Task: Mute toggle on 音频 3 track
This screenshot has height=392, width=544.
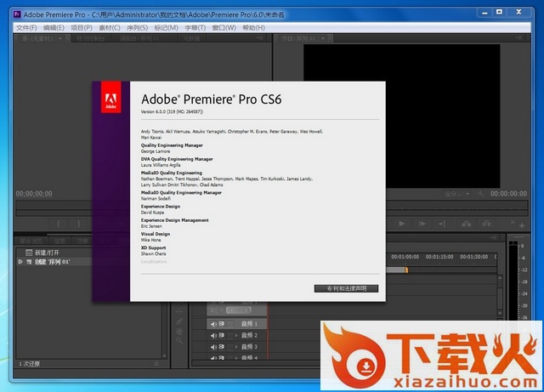Action: tap(213, 347)
